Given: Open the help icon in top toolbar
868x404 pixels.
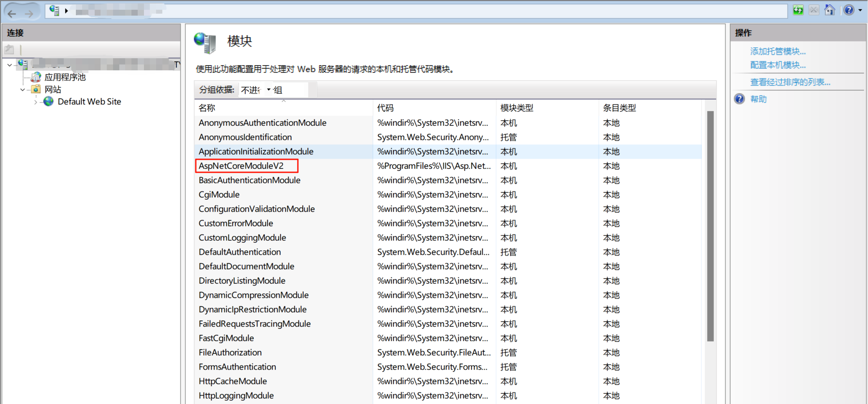Looking at the screenshot, I should 848,10.
